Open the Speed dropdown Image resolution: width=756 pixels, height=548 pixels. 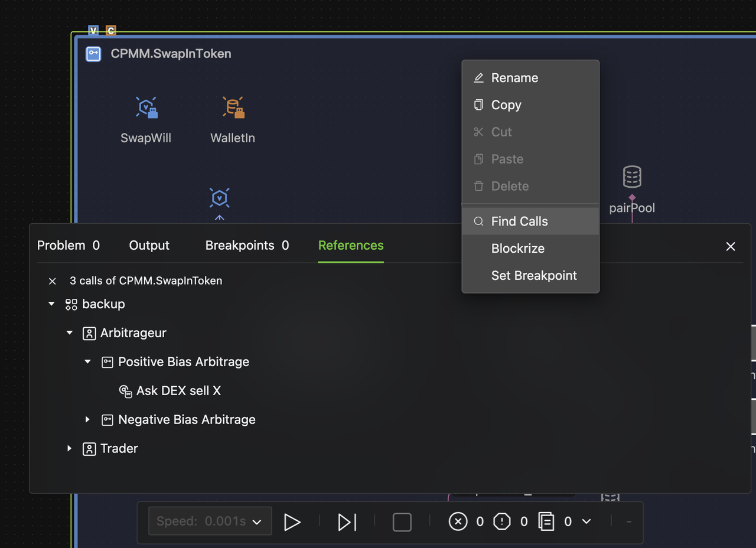210,521
